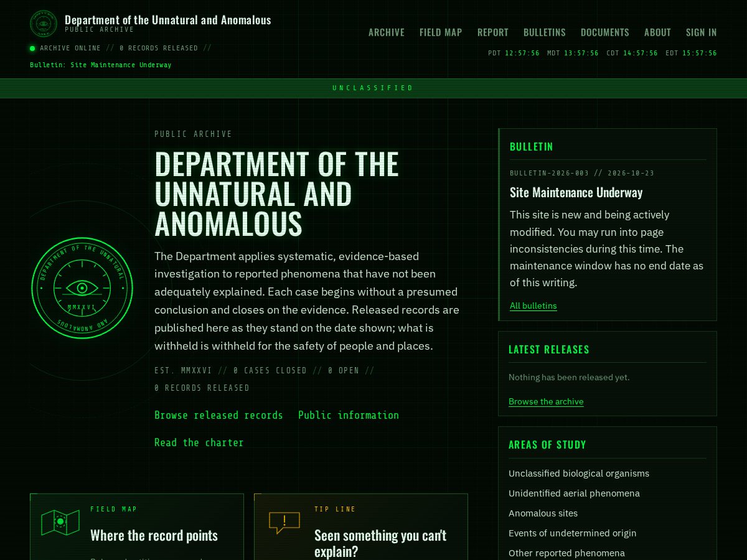Click Browse the archive link
Image resolution: width=747 pixels, height=560 pixels.
tap(546, 401)
